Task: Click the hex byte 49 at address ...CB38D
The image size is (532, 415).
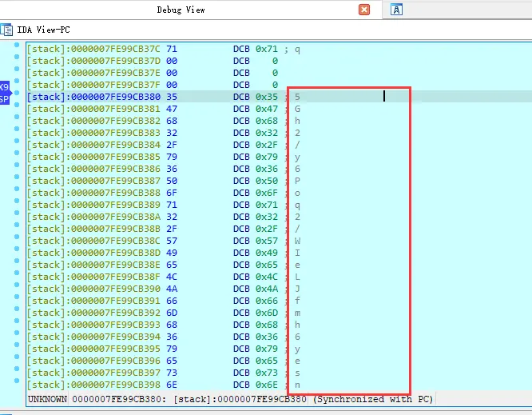Action: pos(172,253)
